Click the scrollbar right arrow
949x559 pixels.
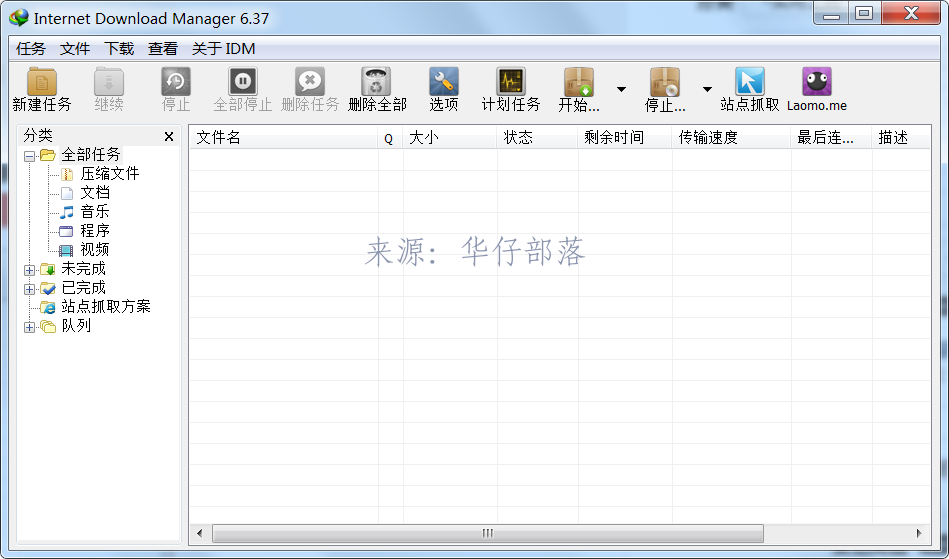point(919,534)
